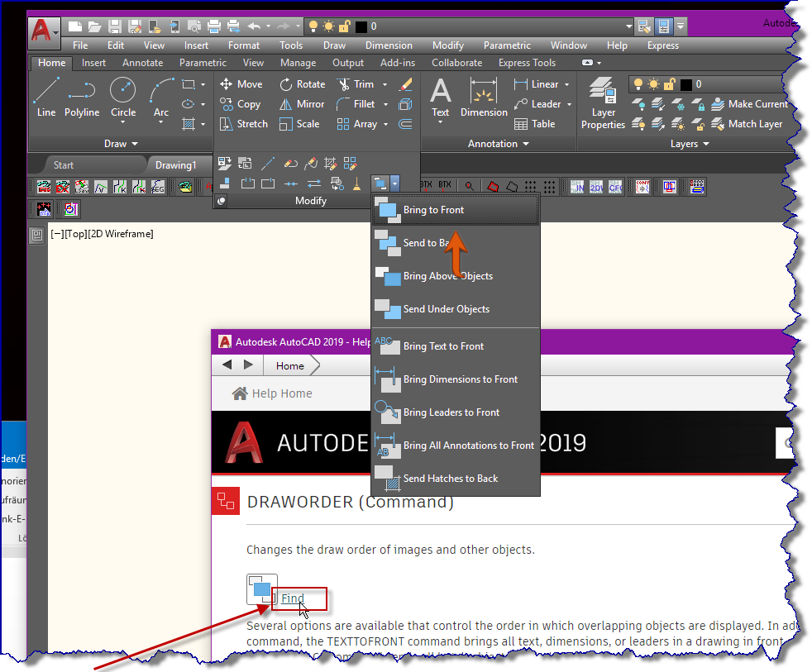This screenshot has width=812, height=672.
Task: Expand the Annotation panel
Action: tap(498, 144)
